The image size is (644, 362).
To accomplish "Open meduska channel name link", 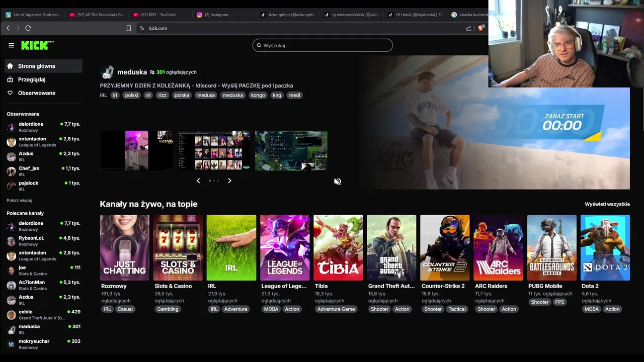I will pyautogui.click(x=132, y=72).
